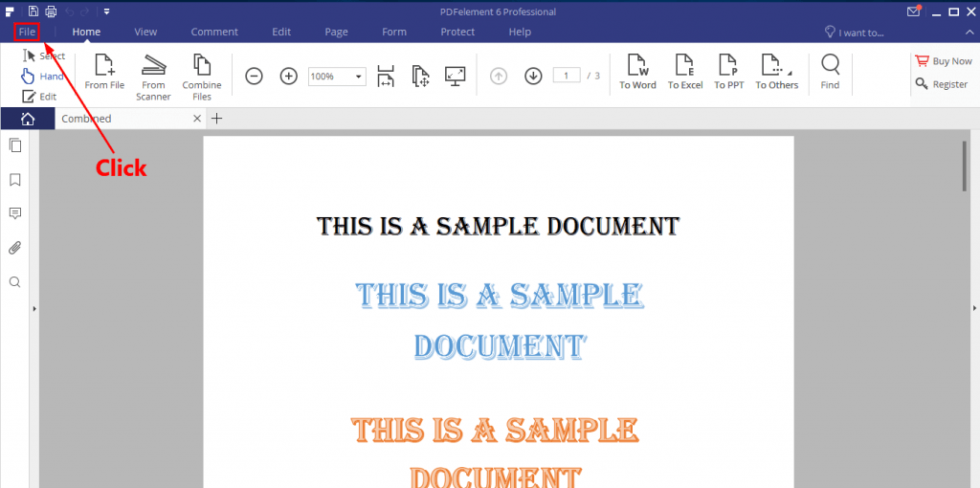
Task: Click the fit page icon
Action: (x=420, y=77)
